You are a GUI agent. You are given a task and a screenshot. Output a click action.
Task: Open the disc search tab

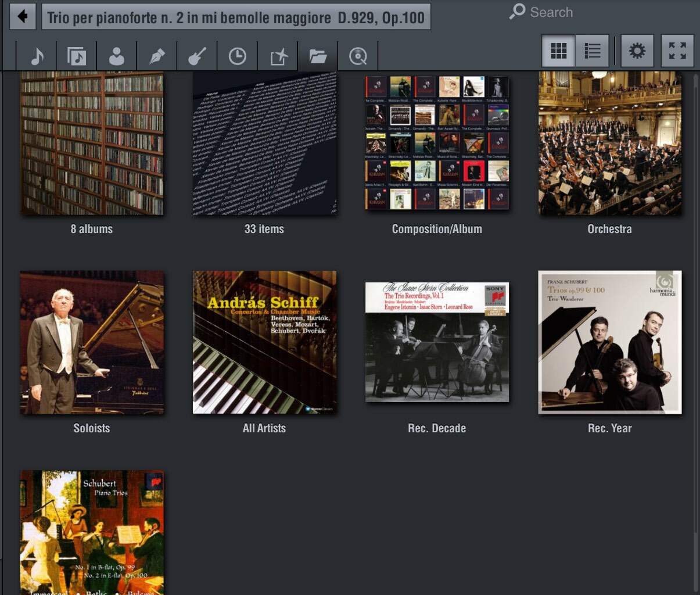pos(358,56)
